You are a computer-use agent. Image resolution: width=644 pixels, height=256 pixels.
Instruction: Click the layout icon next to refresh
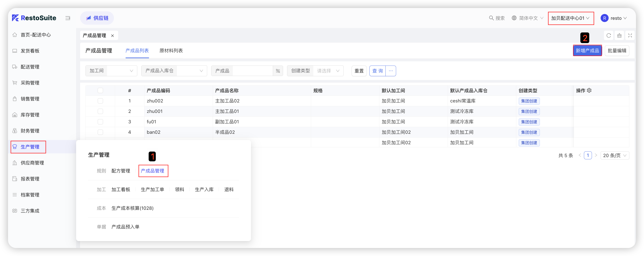(x=619, y=36)
